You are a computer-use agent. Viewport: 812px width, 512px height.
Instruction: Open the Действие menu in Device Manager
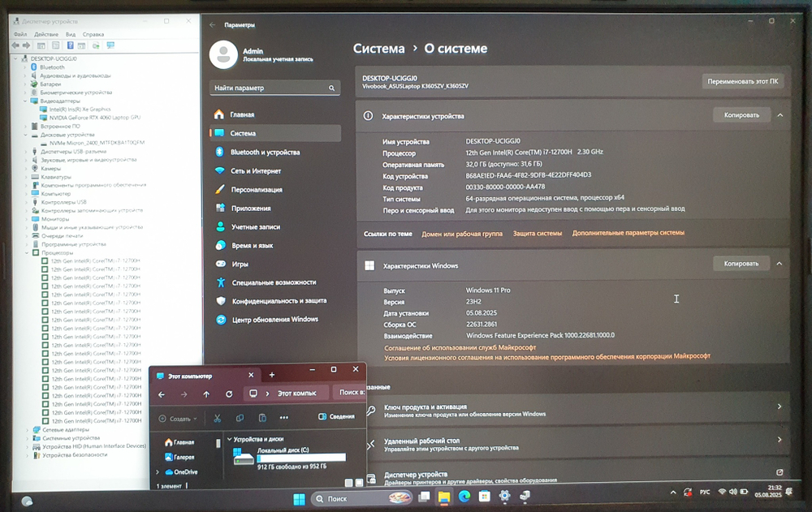pyautogui.click(x=46, y=34)
